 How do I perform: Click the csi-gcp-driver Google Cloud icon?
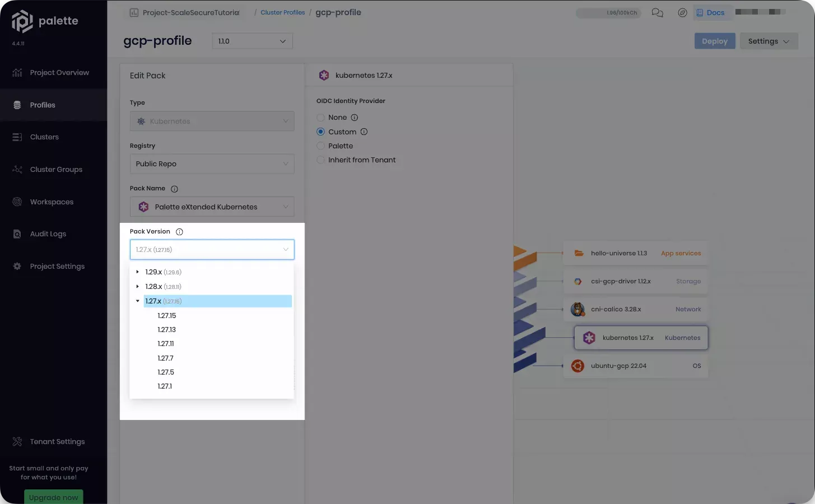578,282
